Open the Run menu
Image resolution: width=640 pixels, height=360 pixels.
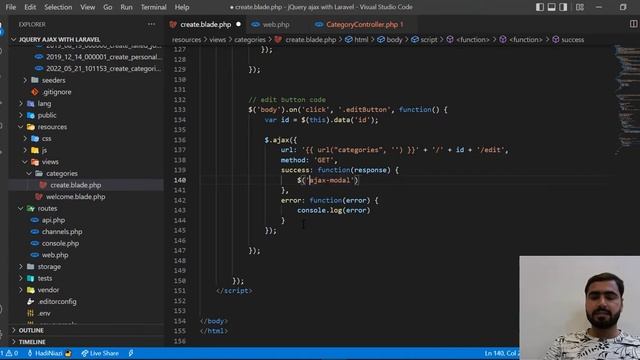tap(126, 7)
